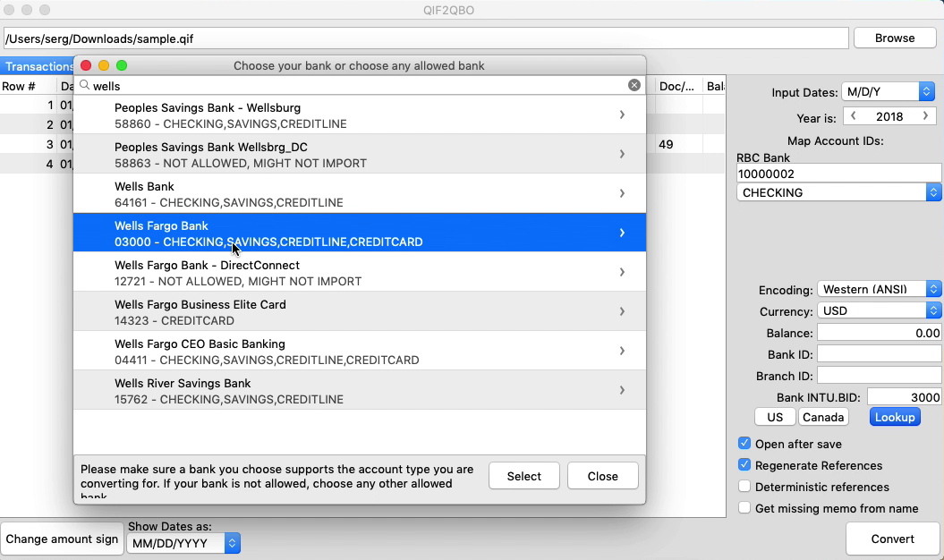Click the Branch ID input field

point(879,376)
